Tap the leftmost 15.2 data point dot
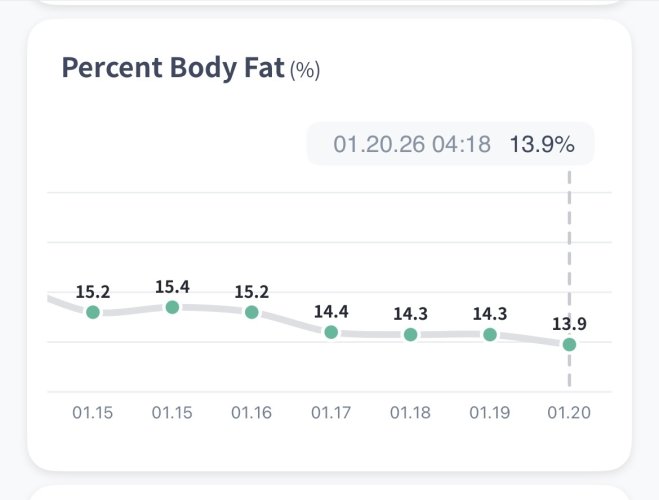This screenshot has height=500, width=659. (x=93, y=312)
